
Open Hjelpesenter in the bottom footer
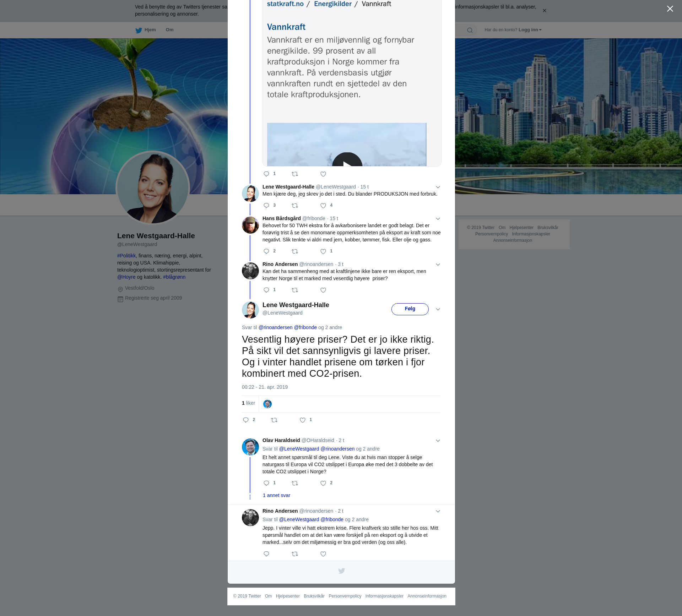[x=288, y=596]
